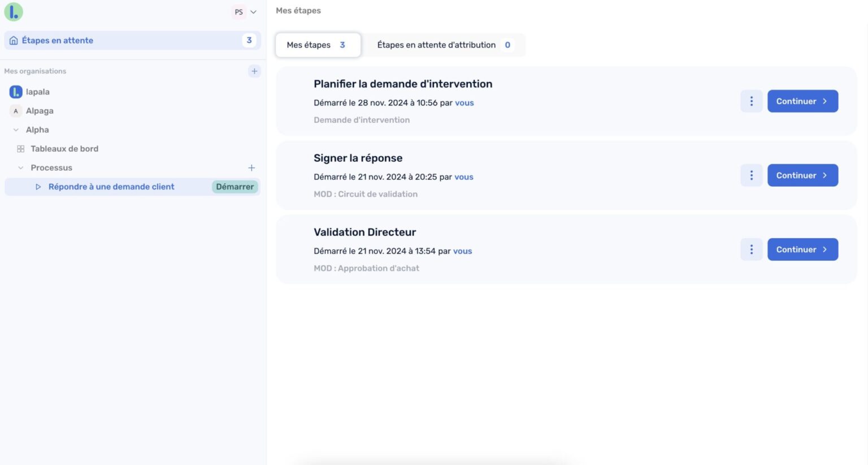
Task: Open Étapes en attente home item
Action: [58, 41]
